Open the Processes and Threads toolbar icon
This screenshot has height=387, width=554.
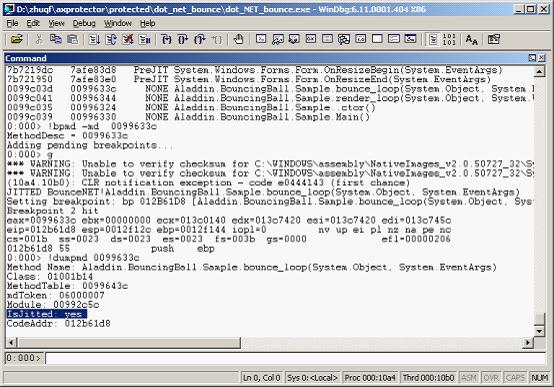pyautogui.click(x=394, y=39)
